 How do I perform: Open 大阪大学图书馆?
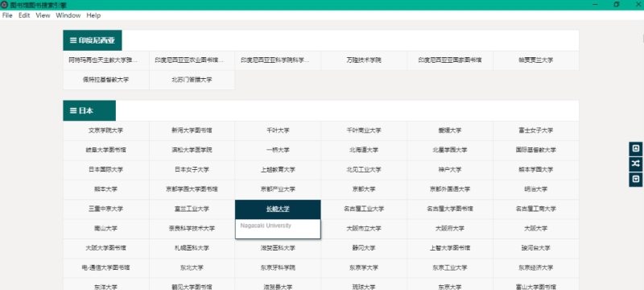coord(106,248)
